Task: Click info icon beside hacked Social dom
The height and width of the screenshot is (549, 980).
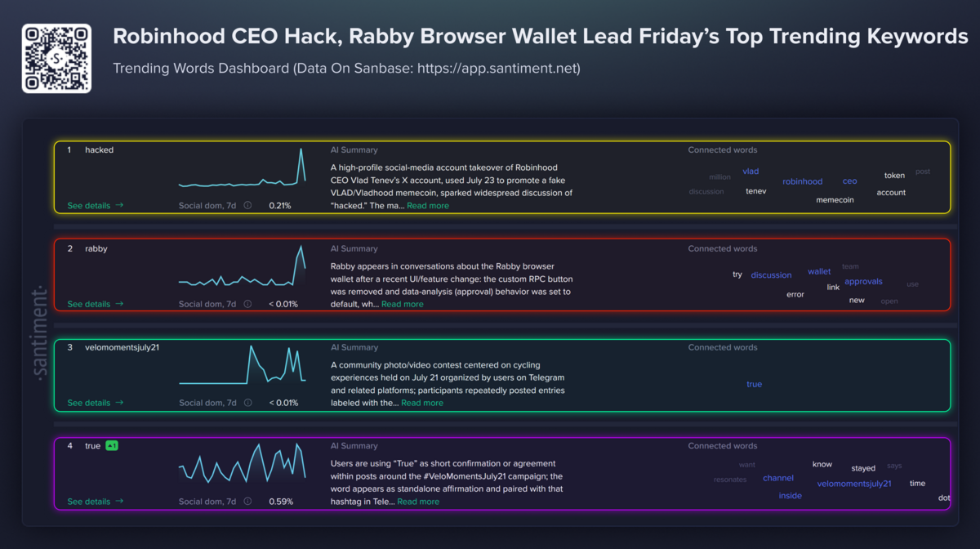Action: coord(247,206)
